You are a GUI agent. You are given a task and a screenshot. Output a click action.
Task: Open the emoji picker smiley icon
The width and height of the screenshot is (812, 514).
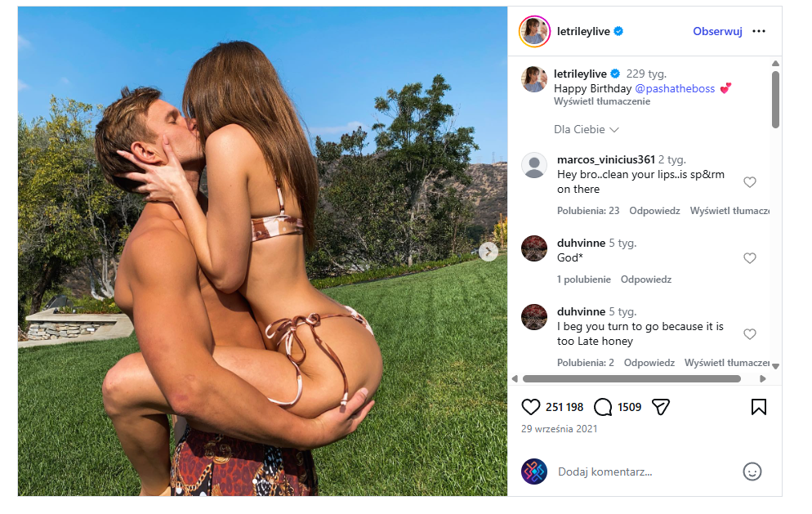coord(752,472)
